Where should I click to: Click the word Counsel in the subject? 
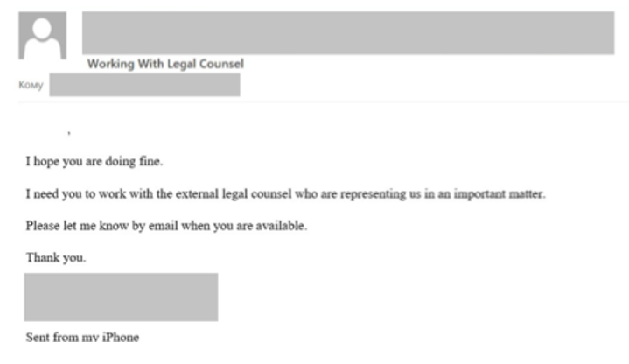point(223,64)
